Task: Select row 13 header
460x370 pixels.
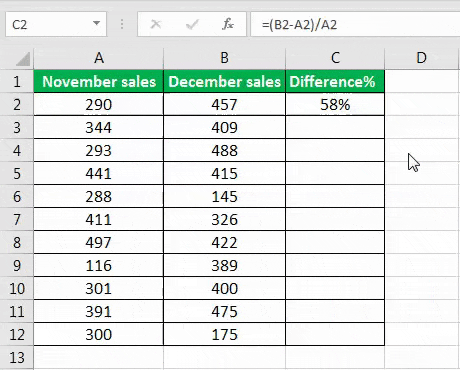Action: click(x=17, y=358)
